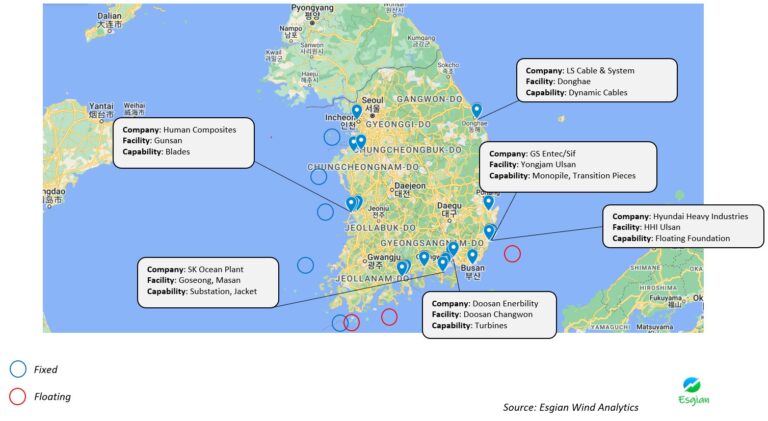Viewport: 768px width, 421px height.
Task: Click the CHUNGCHEONGBUK-DO province label
Action: pos(408,150)
